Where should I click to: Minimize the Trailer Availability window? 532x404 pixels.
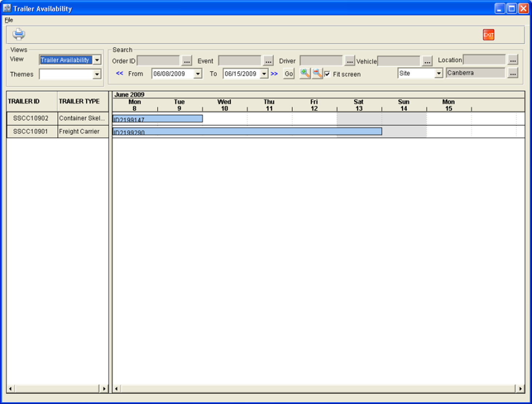click(500, 8)
